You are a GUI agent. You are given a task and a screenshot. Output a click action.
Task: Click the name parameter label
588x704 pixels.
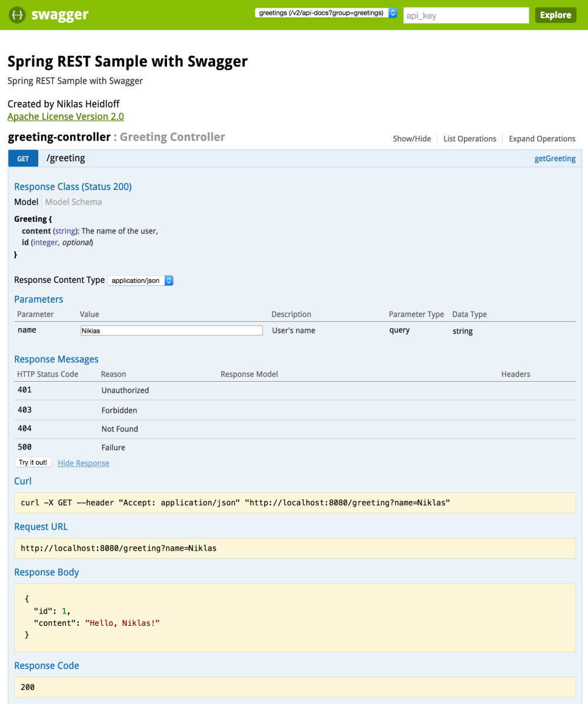[27, 330]
